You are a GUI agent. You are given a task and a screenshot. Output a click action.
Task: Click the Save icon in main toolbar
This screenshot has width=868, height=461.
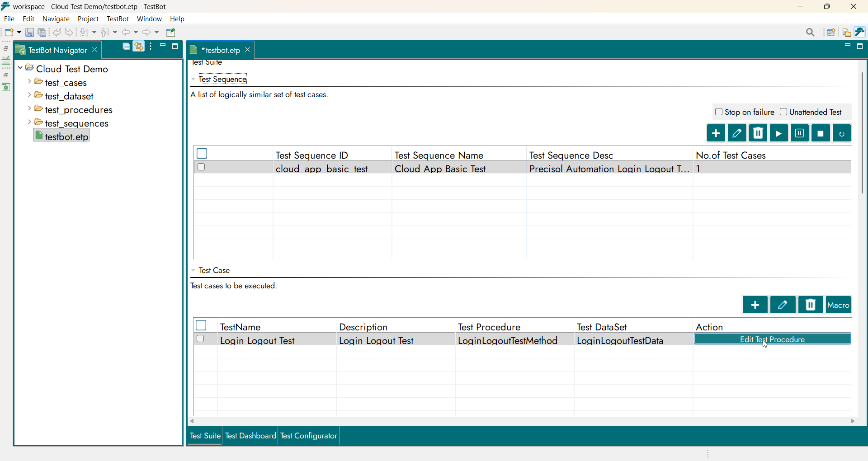coord(29,33)
